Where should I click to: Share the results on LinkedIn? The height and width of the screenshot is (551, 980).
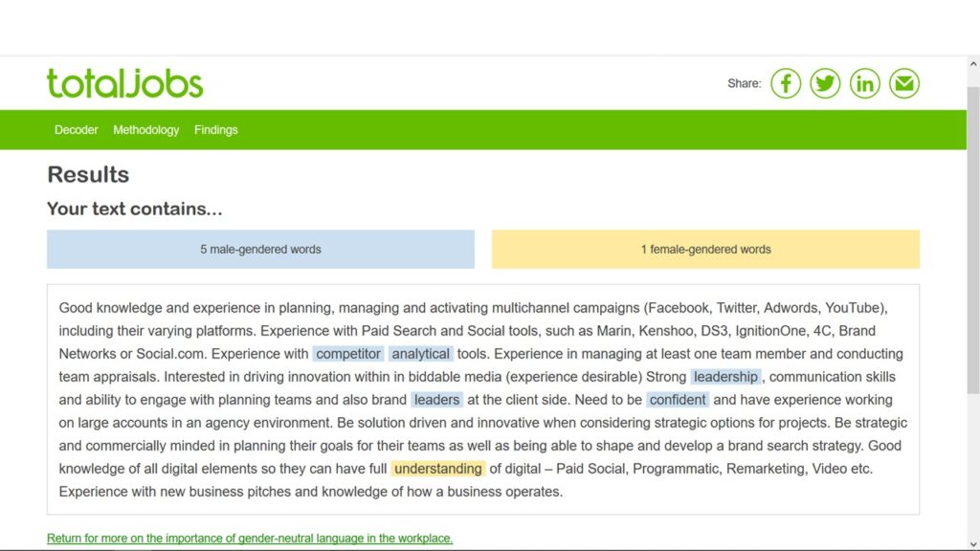click(x=865, y=83)
